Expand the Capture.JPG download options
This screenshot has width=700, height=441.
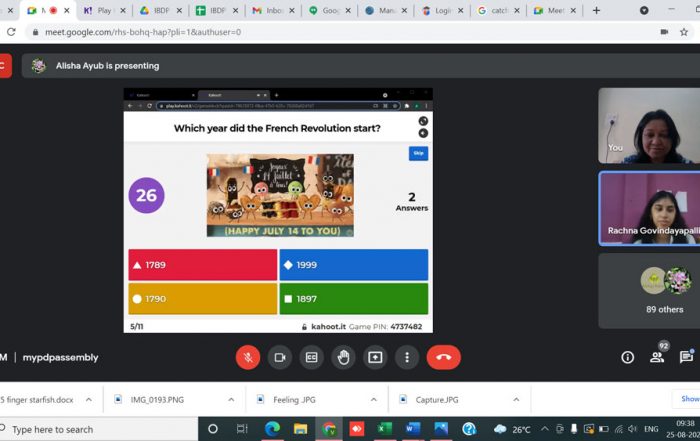click(x=516, y=399)
